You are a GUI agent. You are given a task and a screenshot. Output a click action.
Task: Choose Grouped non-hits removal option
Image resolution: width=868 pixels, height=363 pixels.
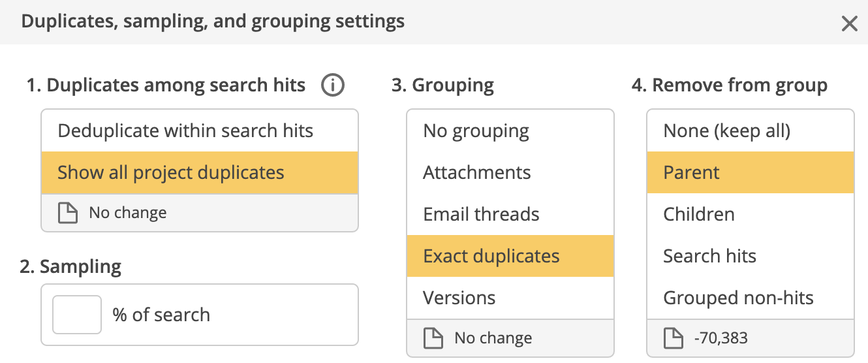[x=751, y=298]
